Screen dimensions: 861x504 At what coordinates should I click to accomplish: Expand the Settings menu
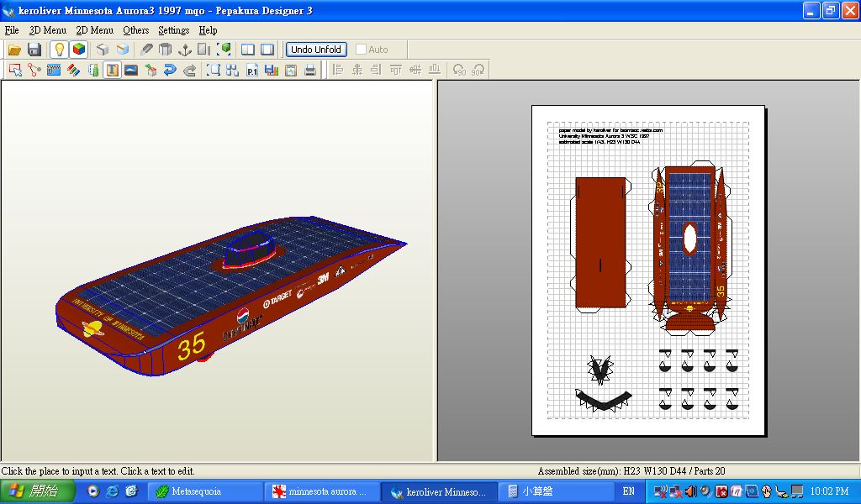tap(173, 30)
